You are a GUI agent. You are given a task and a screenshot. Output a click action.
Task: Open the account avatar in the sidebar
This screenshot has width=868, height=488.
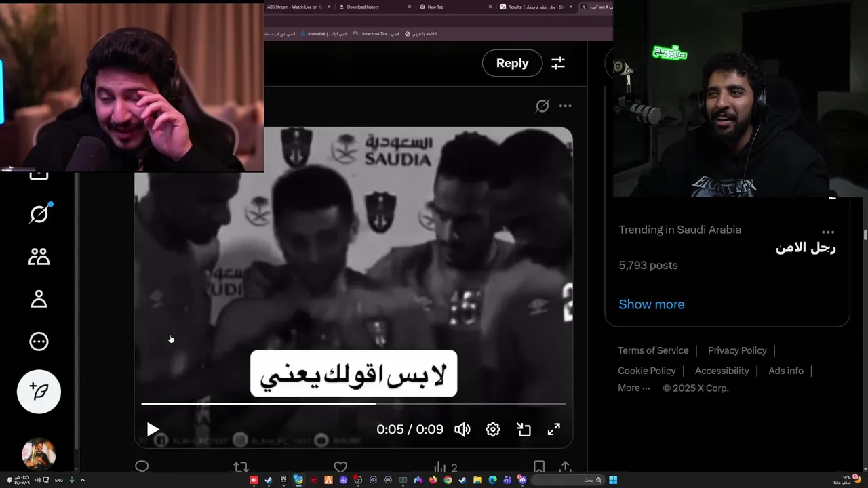coord(39,454)
